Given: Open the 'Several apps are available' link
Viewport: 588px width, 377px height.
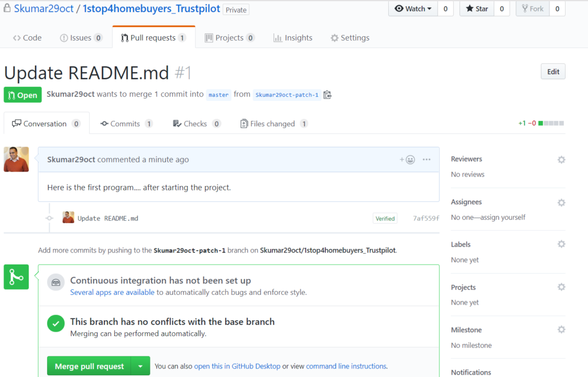Looking at the screenshot, I should pos(111,292).
